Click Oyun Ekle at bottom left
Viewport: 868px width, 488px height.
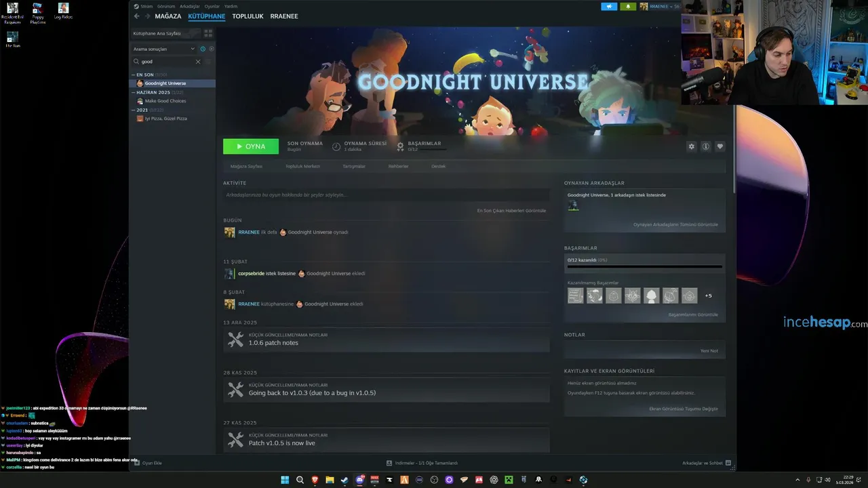[x=148, y=463]
